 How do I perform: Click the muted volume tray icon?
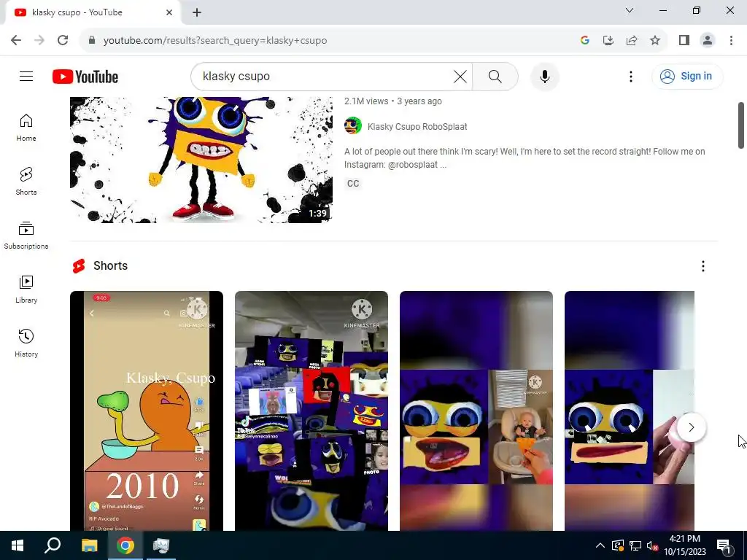point(652,545)
